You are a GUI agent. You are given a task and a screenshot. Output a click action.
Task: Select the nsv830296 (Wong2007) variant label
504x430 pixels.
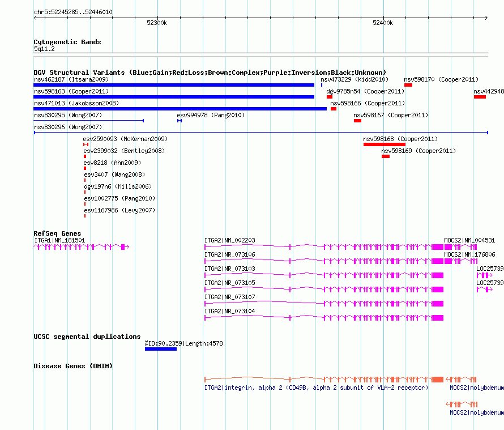68,127
